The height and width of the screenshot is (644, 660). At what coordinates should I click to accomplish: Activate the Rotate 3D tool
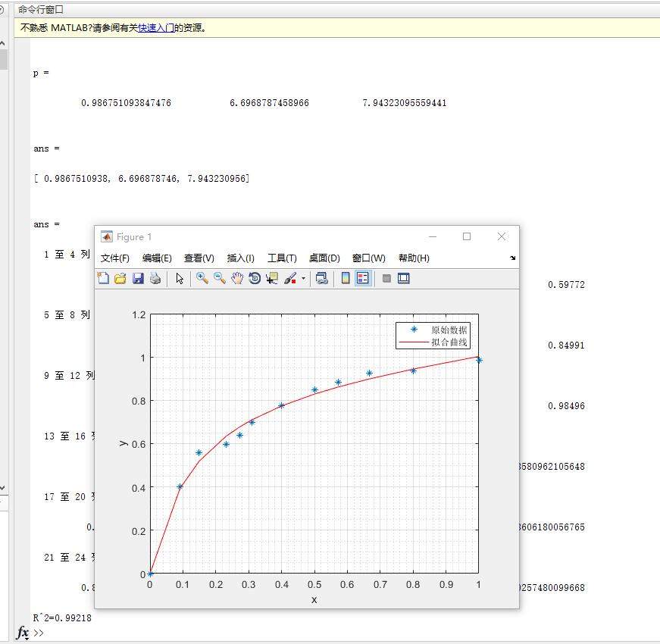[255, 279]
